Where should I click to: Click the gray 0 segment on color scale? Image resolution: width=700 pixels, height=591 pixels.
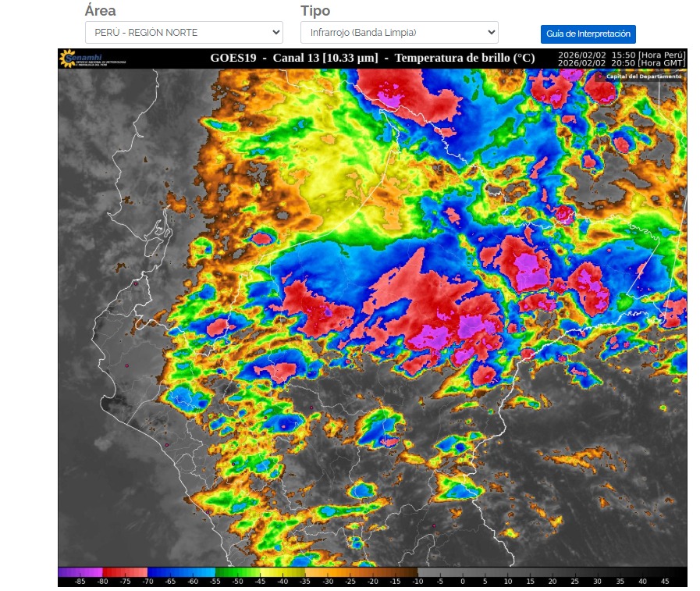[462, 572]
